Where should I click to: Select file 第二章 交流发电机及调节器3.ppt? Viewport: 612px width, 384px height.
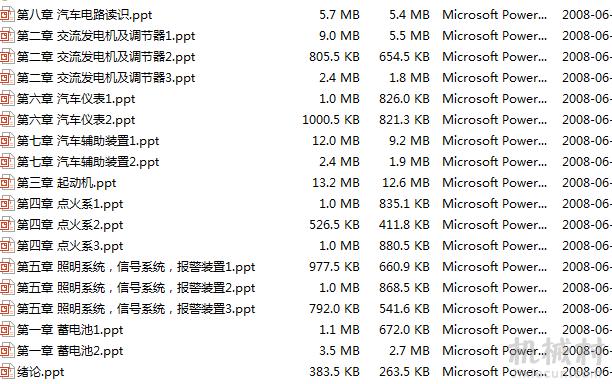click(x=106, y=78)
